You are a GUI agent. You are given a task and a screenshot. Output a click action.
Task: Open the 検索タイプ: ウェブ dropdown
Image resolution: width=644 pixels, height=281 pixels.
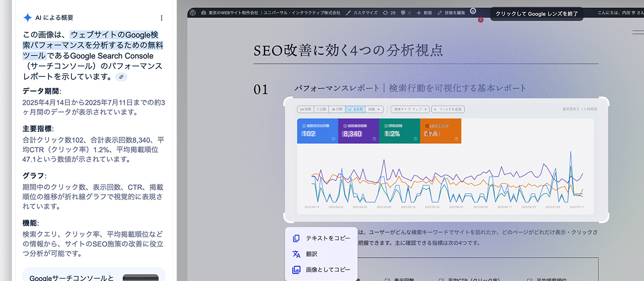pos(410,109)
